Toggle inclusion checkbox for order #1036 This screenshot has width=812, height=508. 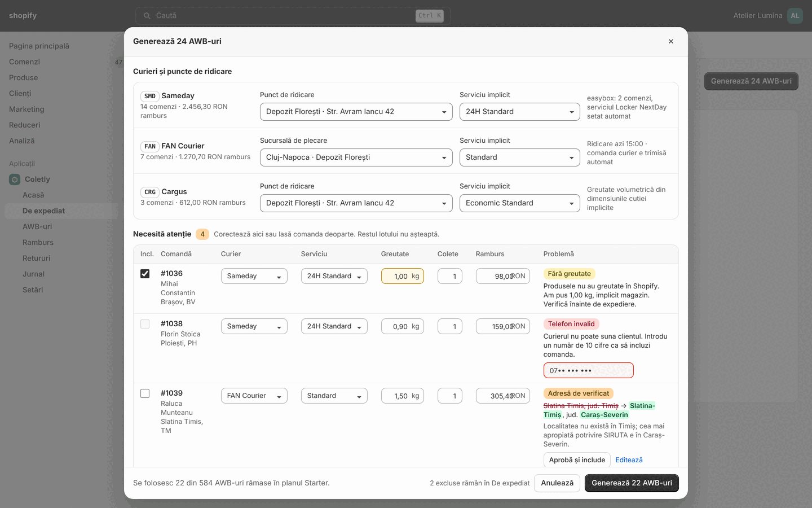pyautogui.click(x=145, y=274)
